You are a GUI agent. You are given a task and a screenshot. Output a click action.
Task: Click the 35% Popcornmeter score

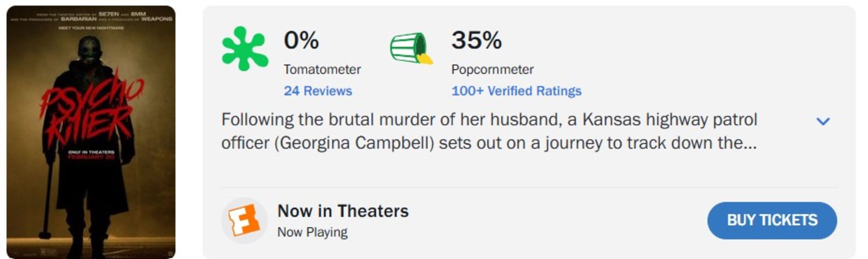(476, 40)
